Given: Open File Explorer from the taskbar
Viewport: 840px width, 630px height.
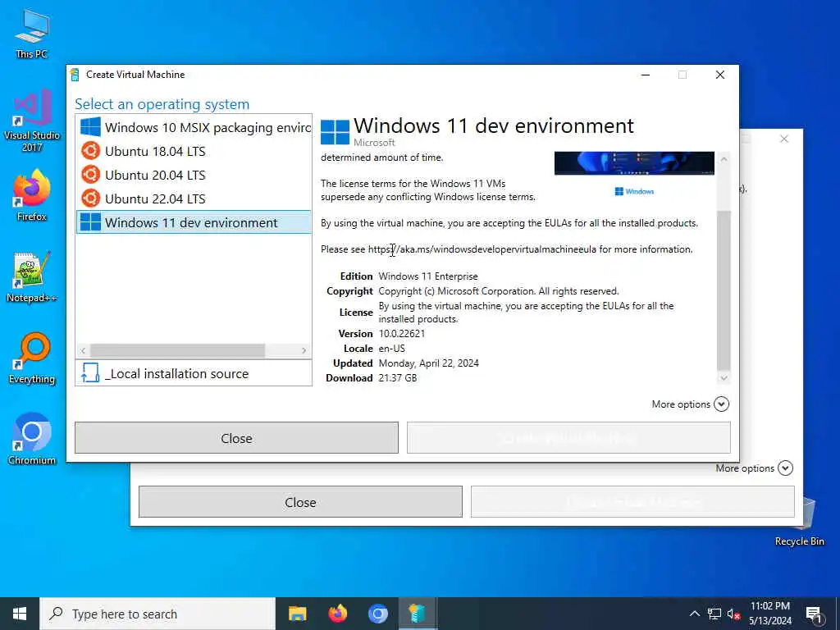Looking at the screenshot, I should point(297,614).
